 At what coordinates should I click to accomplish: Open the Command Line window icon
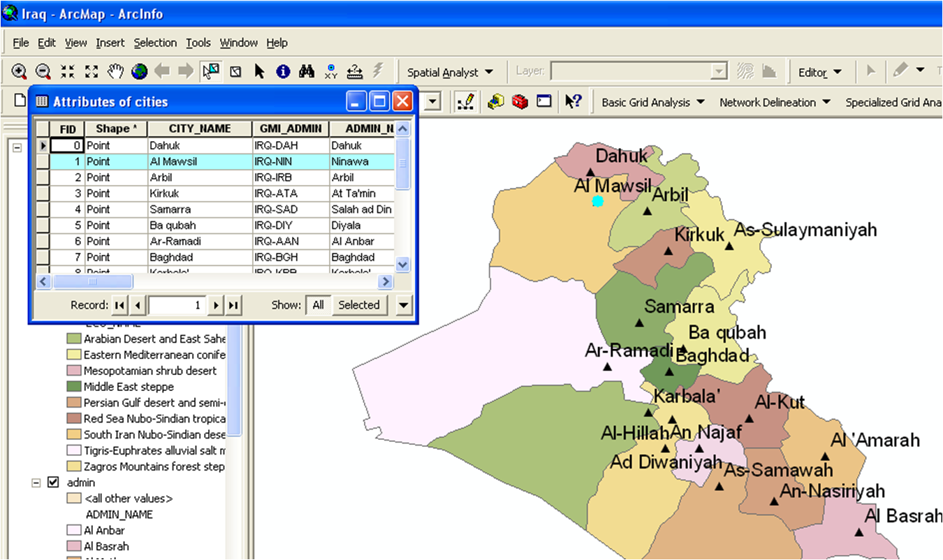[544, 102]
